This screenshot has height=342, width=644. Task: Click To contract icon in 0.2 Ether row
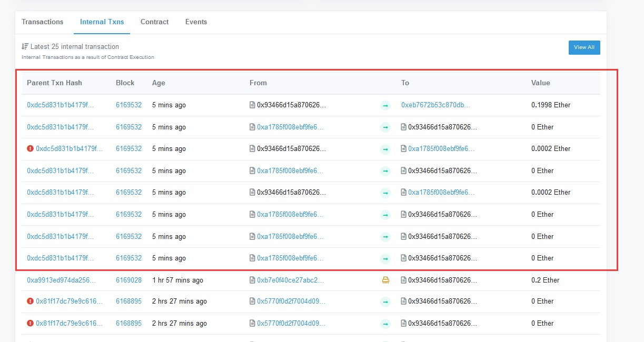click(404, 280)
